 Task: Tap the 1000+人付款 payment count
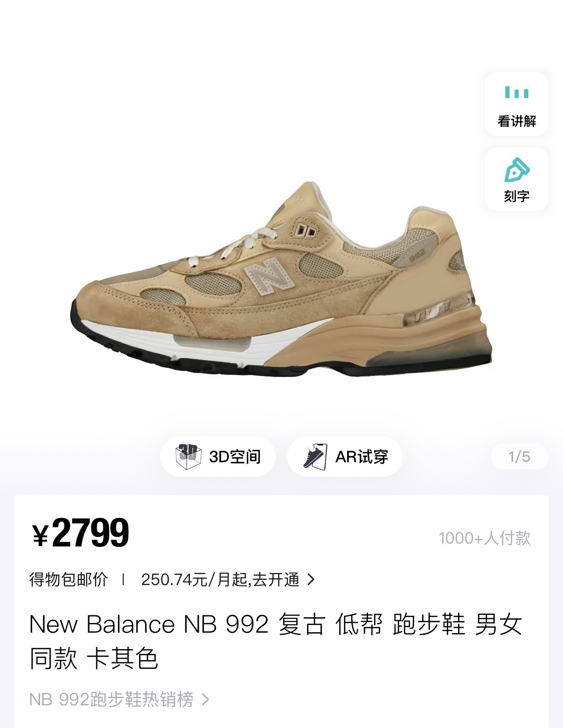[485, 538]
